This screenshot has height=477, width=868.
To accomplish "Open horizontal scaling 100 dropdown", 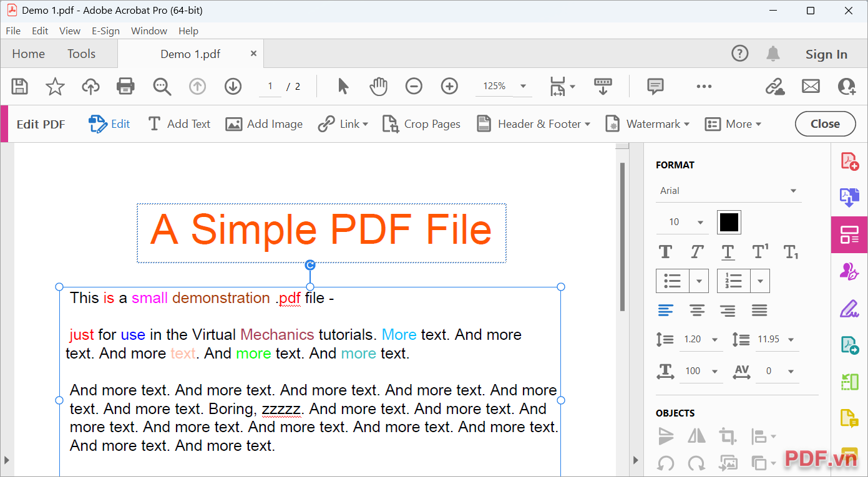I will click(x=701, y=372).
